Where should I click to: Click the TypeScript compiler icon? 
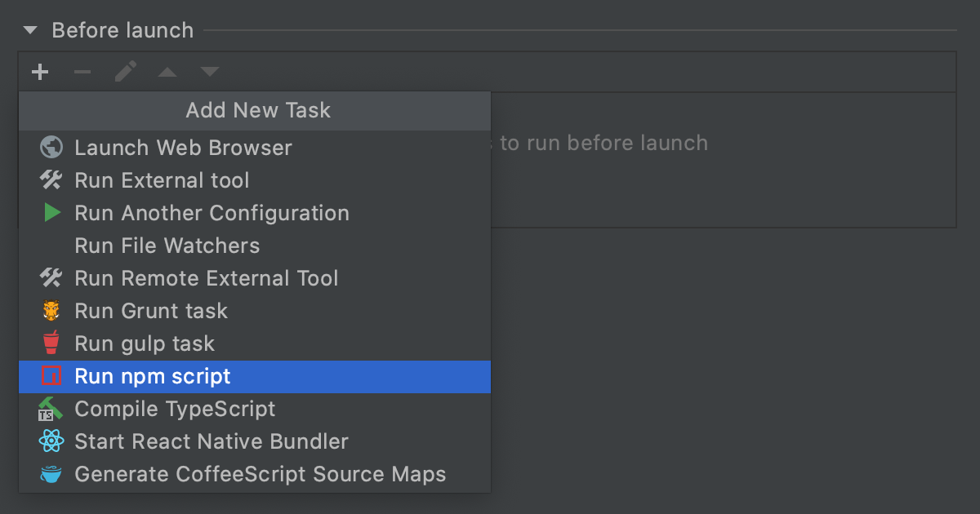coord(51,409)
